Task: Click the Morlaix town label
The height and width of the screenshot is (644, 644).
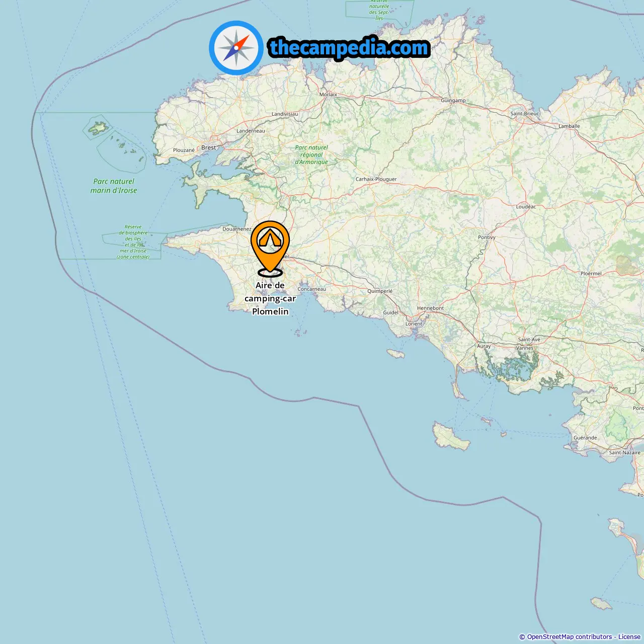Action: coord(328,94)
